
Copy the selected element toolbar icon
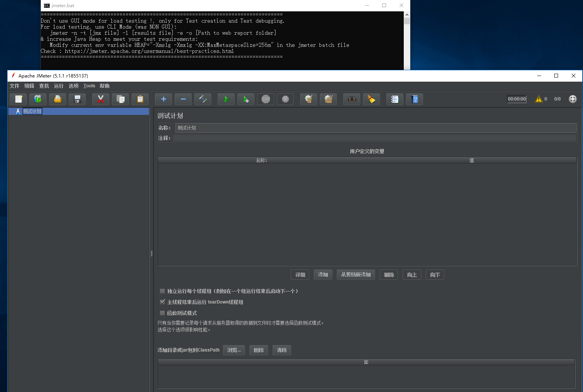tap(120, 99)
